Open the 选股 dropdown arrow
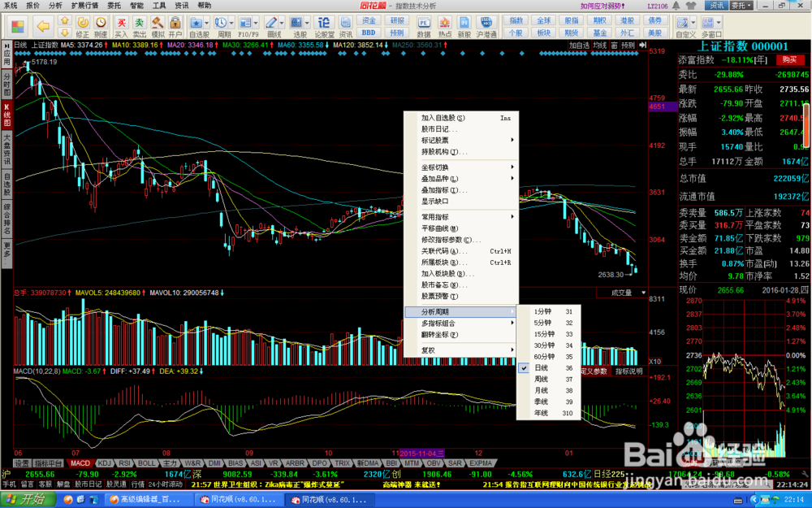This screenshot has width=812, height=508. [x=307, y=23]
